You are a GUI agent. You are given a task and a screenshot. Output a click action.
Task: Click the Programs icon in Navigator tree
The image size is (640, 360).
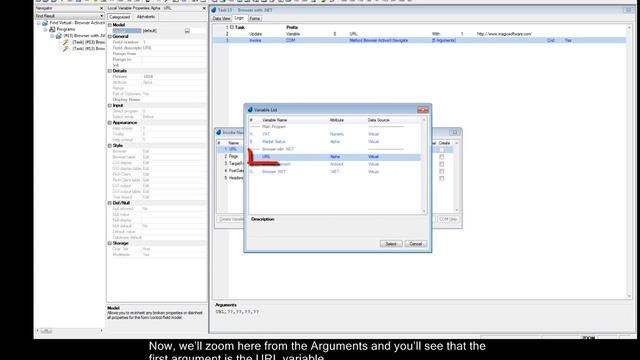52,29
